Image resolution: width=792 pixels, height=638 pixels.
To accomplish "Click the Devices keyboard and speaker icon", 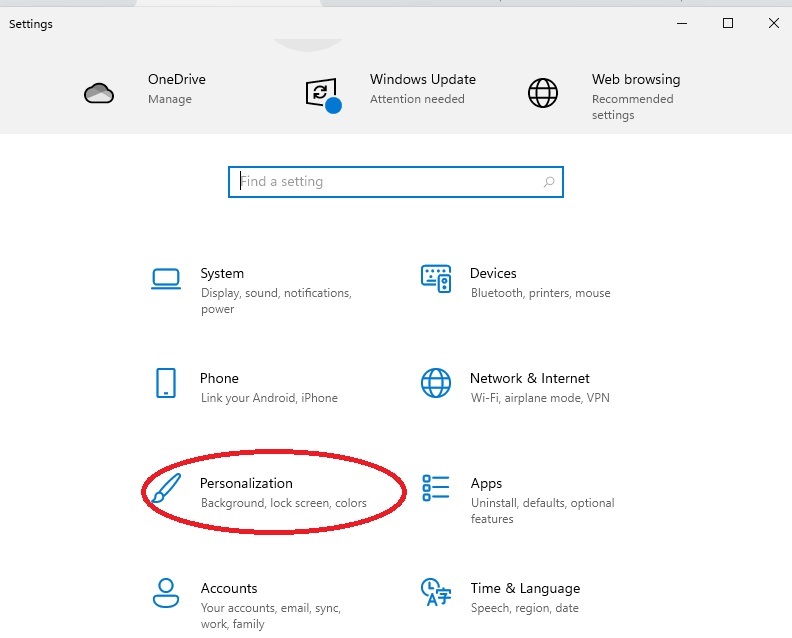I will click(x=436, y=278).
